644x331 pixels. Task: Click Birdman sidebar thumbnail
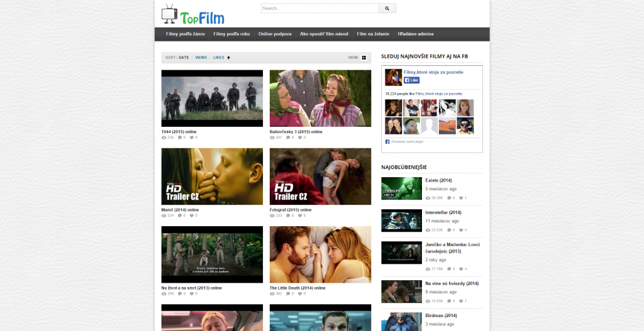pos(401,322)
